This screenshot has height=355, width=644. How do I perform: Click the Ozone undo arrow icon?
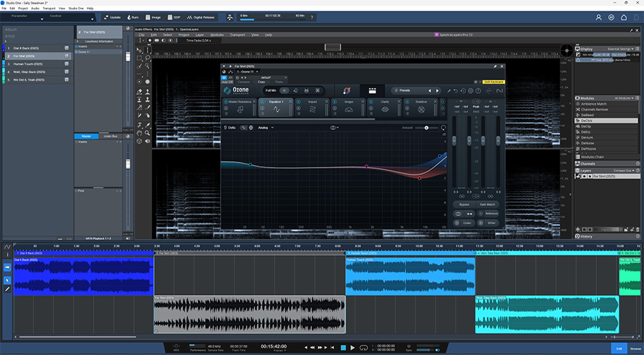tap(455, 91)
